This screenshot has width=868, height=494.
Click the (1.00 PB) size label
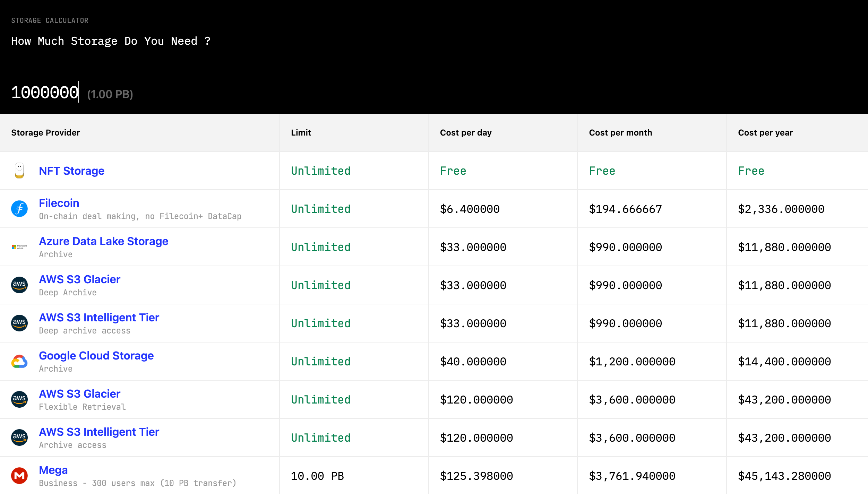click(110, 94)
